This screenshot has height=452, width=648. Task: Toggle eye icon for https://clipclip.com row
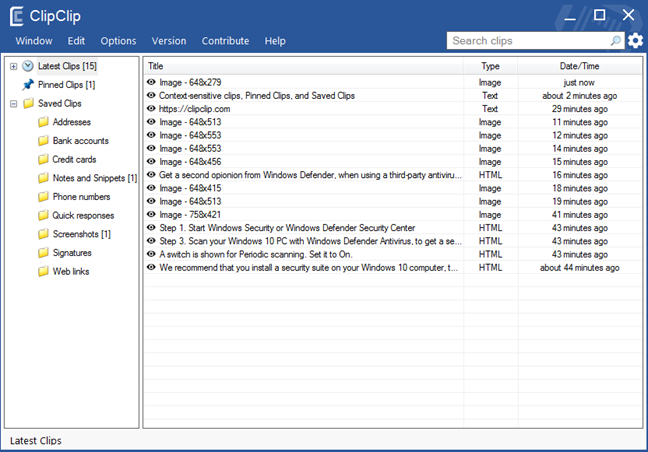click(151, 109)
